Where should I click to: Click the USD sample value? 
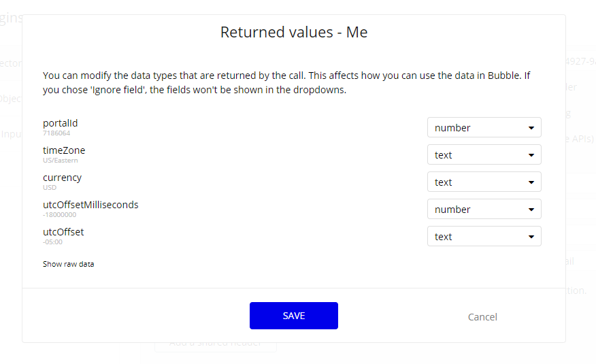point(50,188)
